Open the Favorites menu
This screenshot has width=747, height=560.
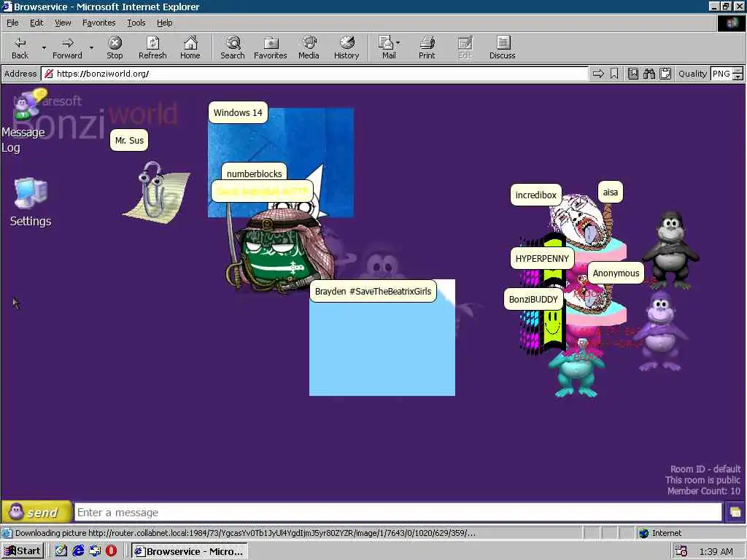98,23
